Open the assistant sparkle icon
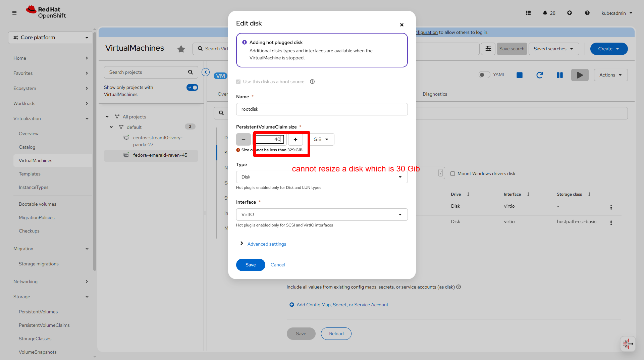 (x=628, y=344)
